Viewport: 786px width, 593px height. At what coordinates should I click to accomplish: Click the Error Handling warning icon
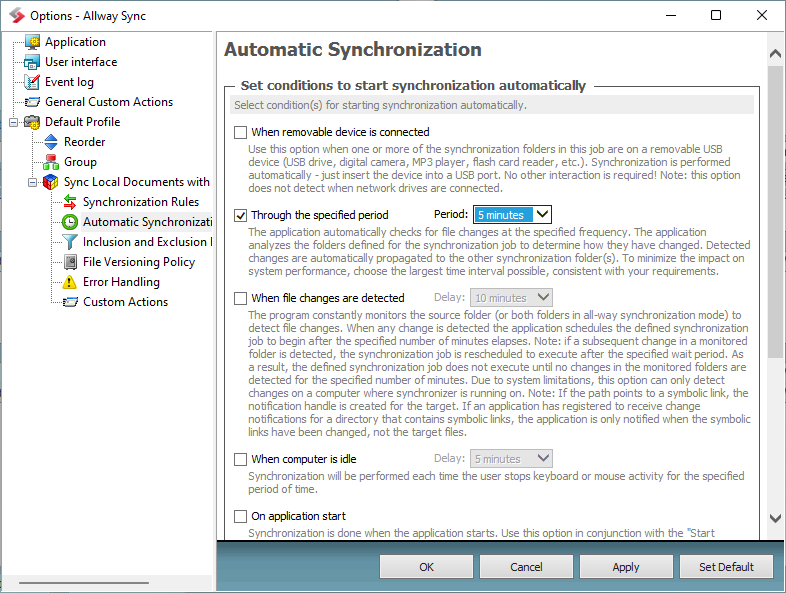point(70,282)
